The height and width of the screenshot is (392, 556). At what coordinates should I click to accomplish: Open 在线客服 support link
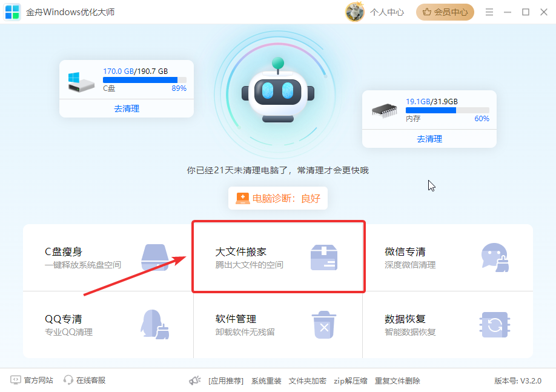point(91,380)
